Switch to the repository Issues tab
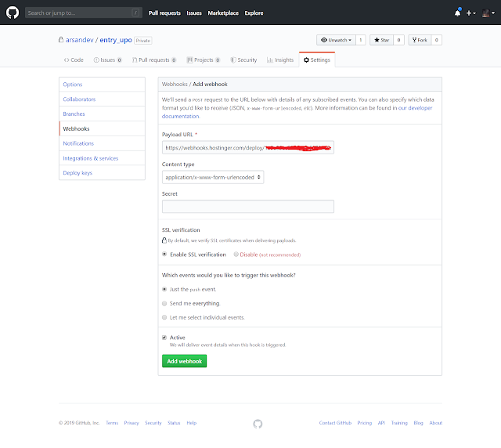The width and height of the screenshot is (501, 448). pos(108,60)
